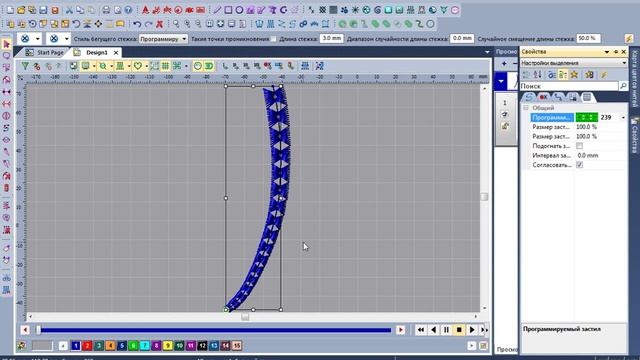The height and width of the screenshot is (360, 640).
Task: Select the rectangle shape tool
Action: point(228,9)
